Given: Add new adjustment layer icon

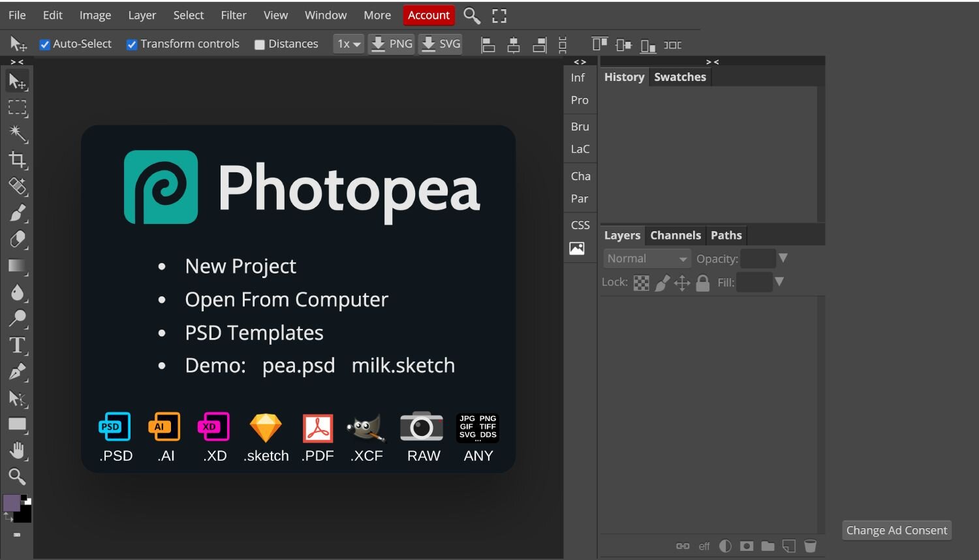Looking at the screenshot, I should 725,546.
